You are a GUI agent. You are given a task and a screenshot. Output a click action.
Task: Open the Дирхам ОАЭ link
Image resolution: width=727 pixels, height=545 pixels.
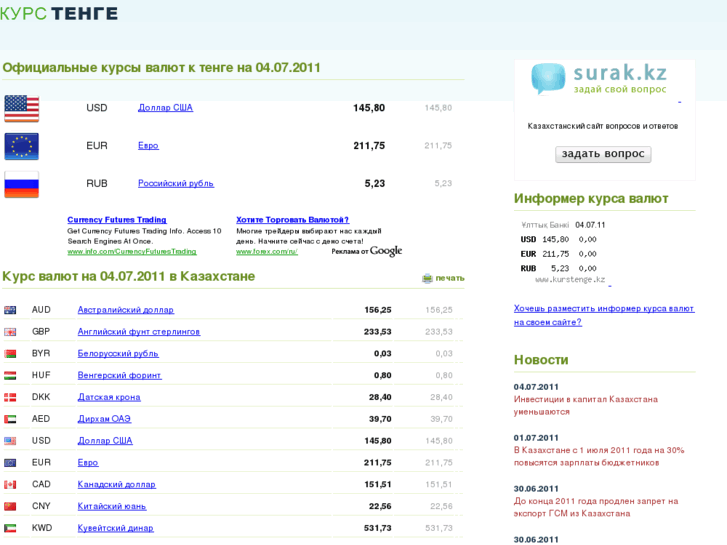tap(104, 419)
